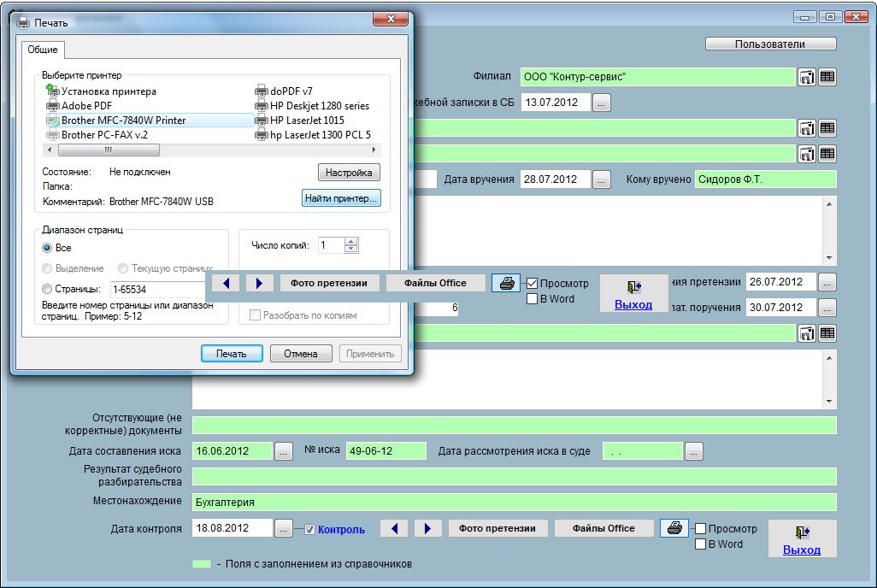The image size is (877, 588).
Task: Increase Число копий with the up arrow
Action: click(x=351, y=241)
